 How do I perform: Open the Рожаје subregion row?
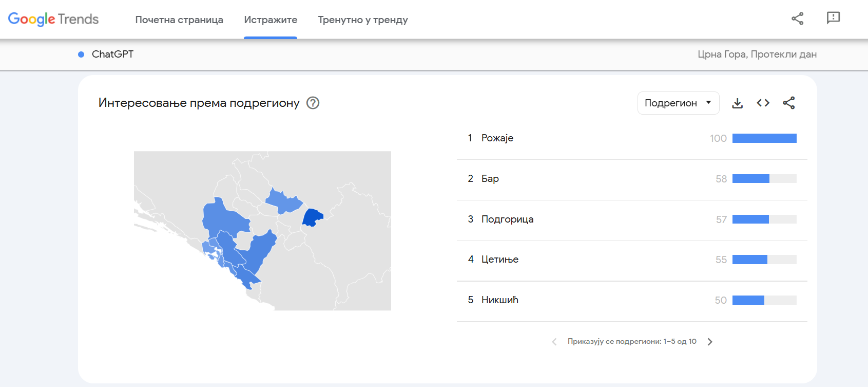(x=632, y=138)
